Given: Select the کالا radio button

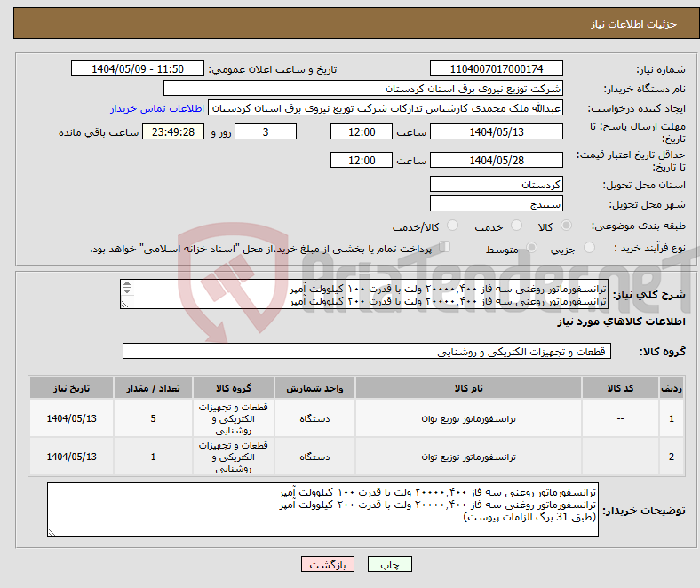Looking at the screenshot, I should (566, 226).
